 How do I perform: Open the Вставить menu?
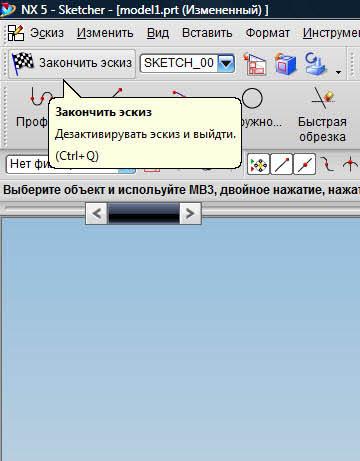207,33
